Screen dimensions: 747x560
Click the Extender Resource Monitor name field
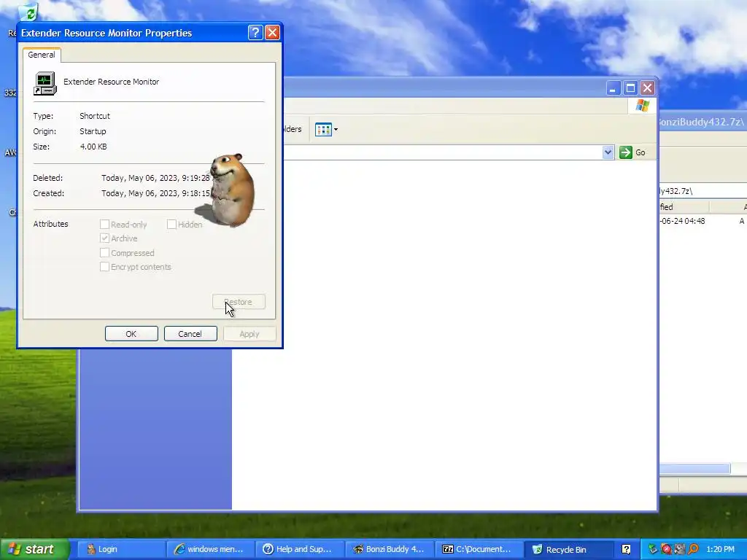112,82
